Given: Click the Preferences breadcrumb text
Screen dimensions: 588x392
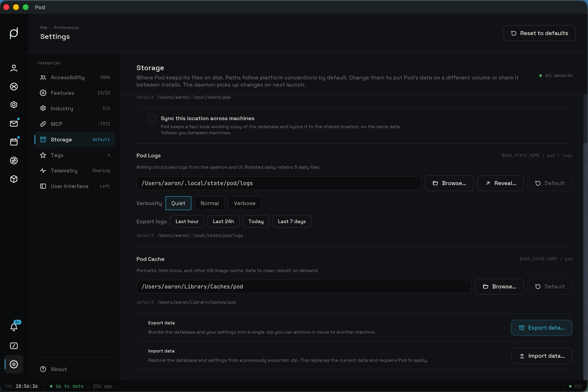Looking at the screenshot, I should 66,28.
